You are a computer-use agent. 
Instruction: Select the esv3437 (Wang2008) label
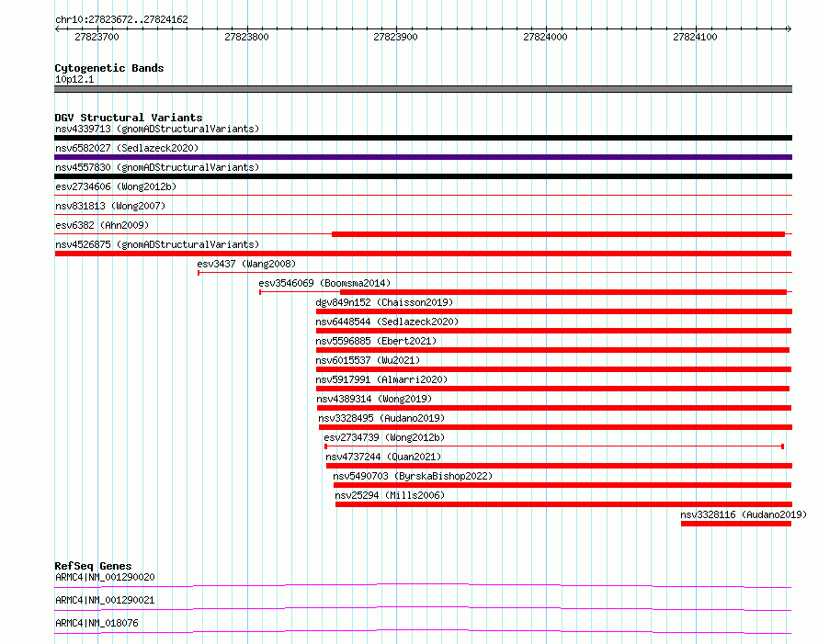pyautogui.click(x=246, y=264)
